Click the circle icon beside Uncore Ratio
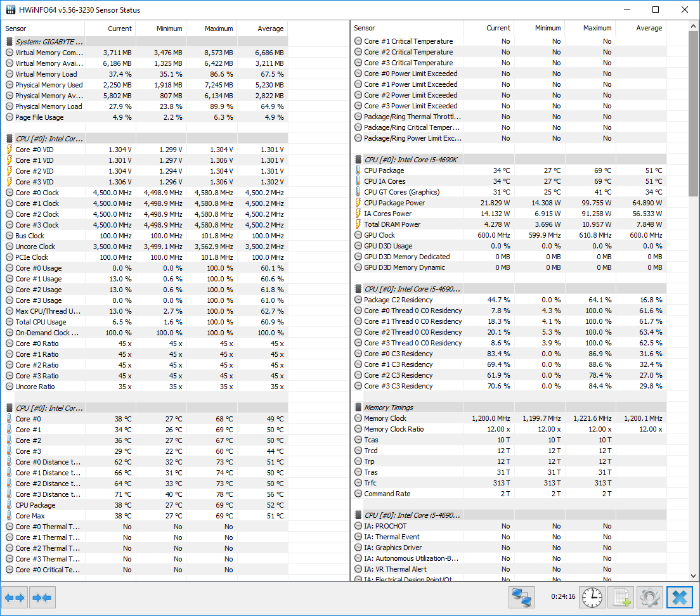The height and width of the screenshot is (616, 700). pyautogui.click(x=10, y=387)
